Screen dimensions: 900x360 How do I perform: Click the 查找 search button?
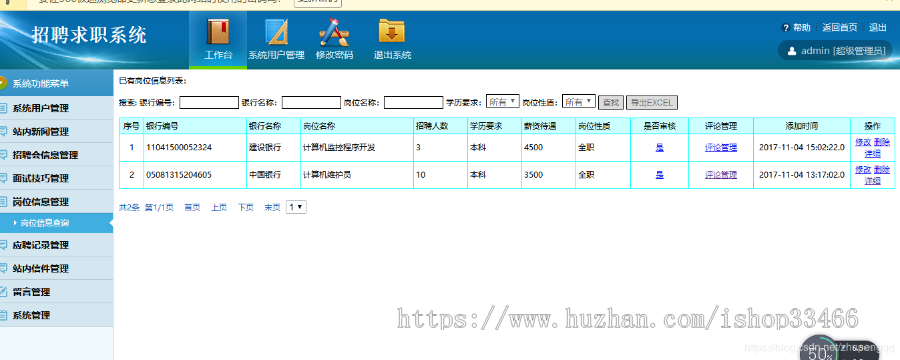click(x=611, y=103)
